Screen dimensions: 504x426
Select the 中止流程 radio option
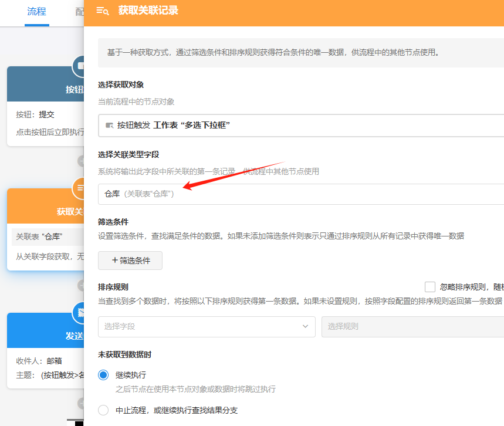pyautogui.click(x=103, y=410)
